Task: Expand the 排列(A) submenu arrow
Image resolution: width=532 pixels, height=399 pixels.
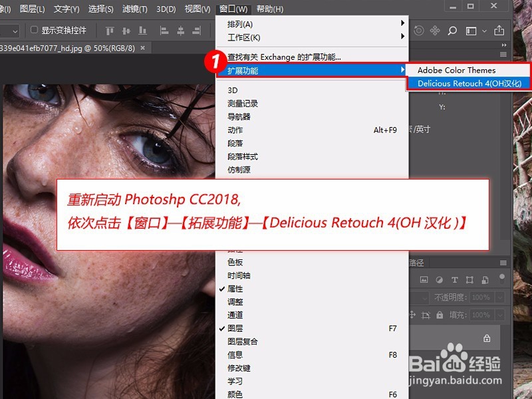Action: (402, 23)
